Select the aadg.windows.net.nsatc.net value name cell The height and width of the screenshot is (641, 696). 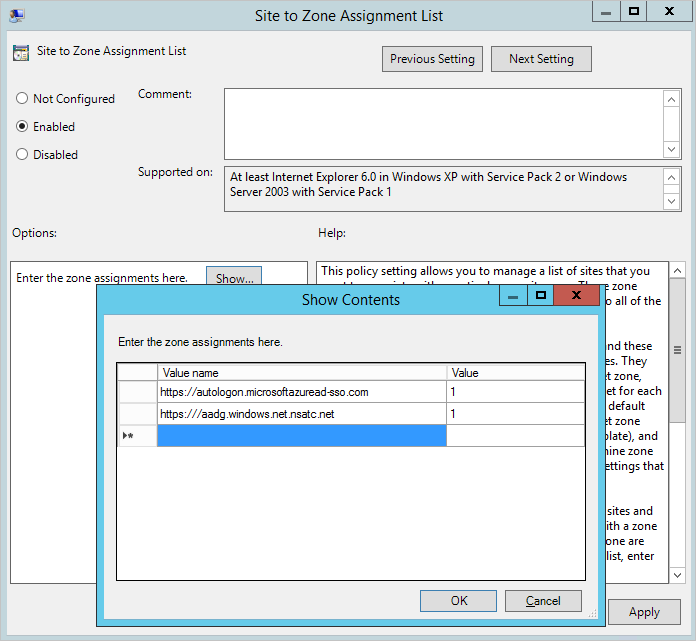[x=302, y=414]
